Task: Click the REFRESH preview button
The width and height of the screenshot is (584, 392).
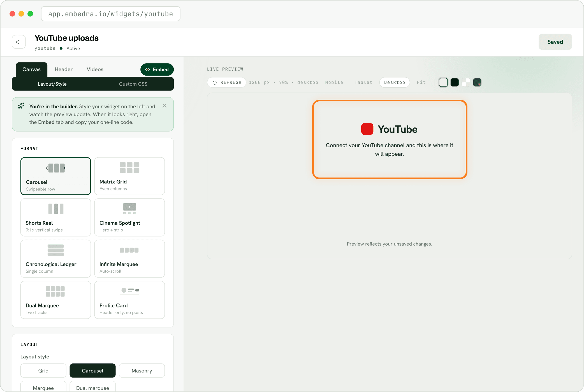Action: tap(227, 83)
